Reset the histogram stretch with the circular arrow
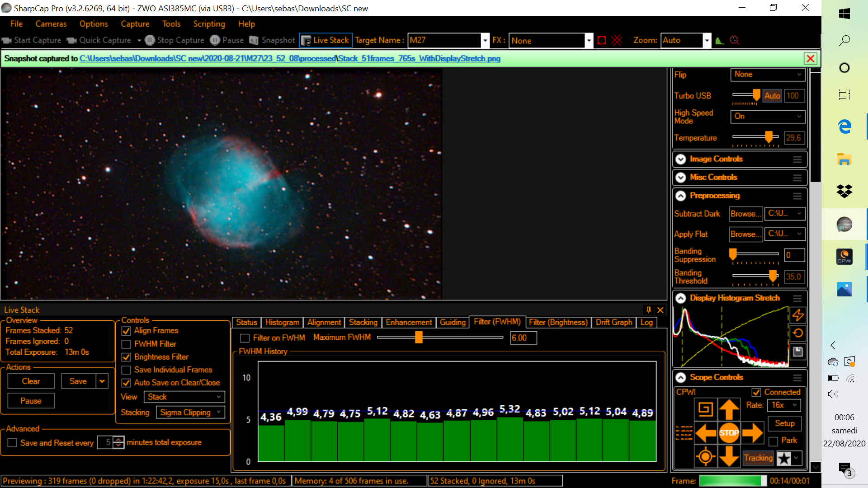 click(x=798, y=333)
